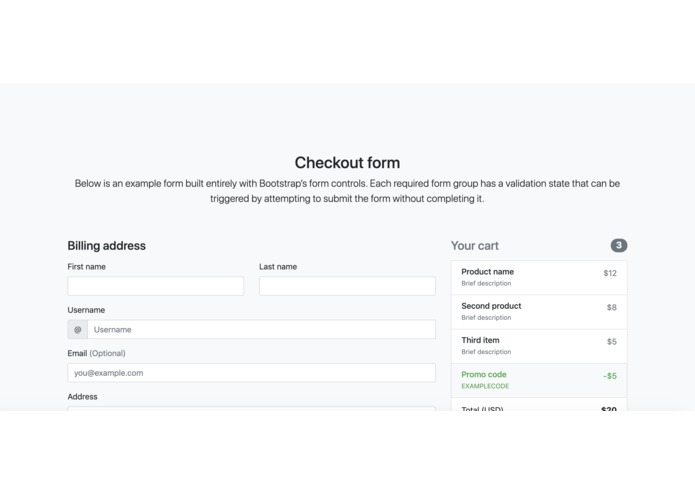Select the Second product cart item
Image resolution: width=695 pixels, height=494 pixels.
pyautogui.click(x=539, y=312)
